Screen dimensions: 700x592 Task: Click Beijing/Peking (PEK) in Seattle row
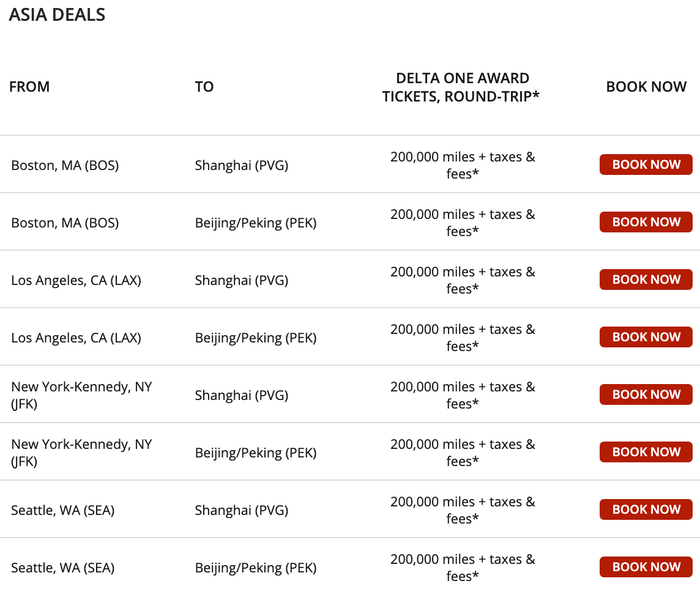point(256,568)
